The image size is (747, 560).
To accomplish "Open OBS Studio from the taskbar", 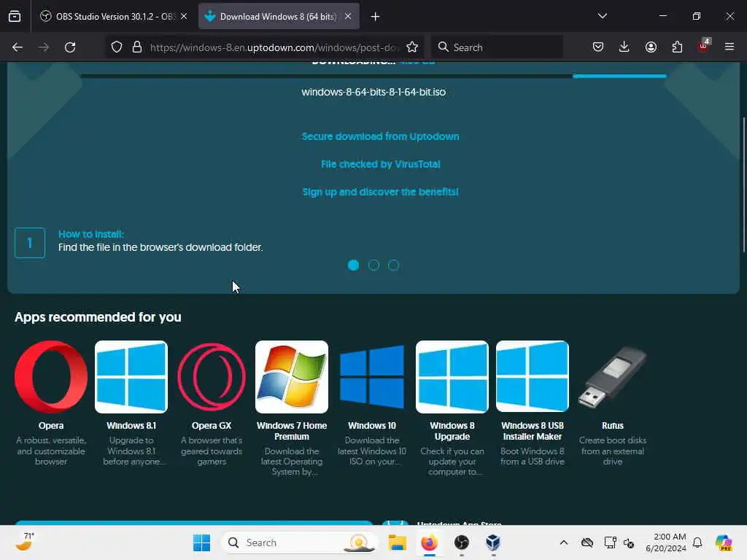I will pos(461,542).
